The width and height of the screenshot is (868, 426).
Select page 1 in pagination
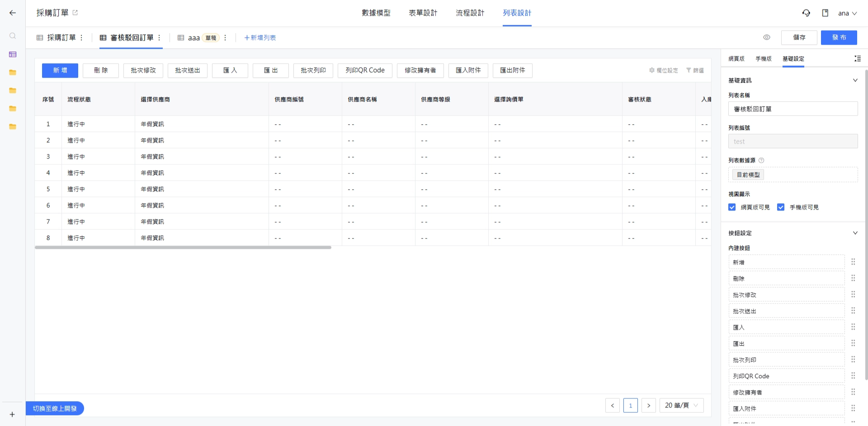tap(631, 405)
